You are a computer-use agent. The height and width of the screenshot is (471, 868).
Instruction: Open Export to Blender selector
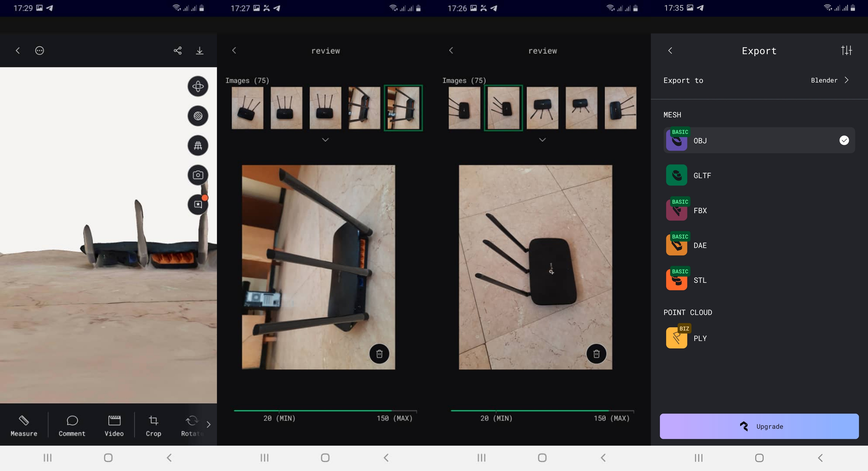[829, 80]
